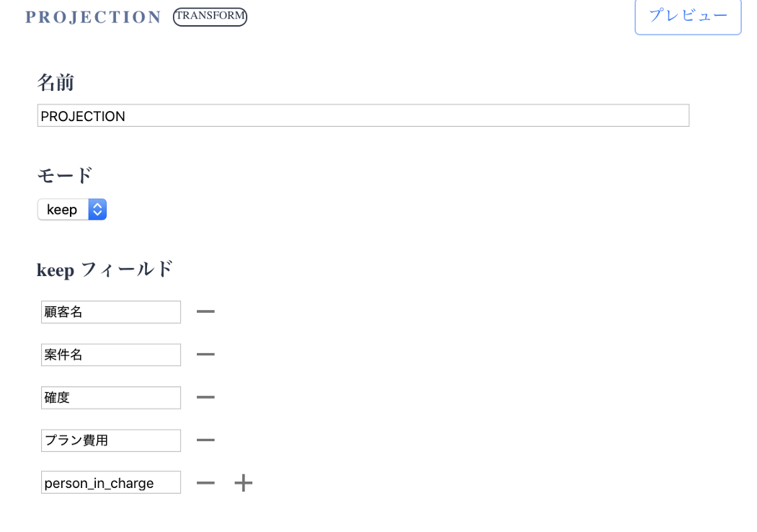757x532 pixels.
Task: Click the 名前 section label
Action: pos(56,83)
